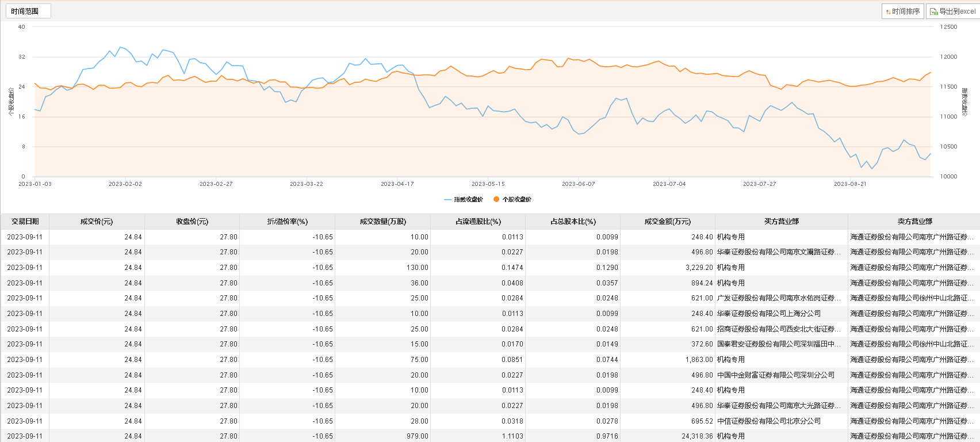This screenshot has width=980, height=442.
Task: Select the 中信证券股份有限公司北京分公司 buyer cell
Action: 768,421
